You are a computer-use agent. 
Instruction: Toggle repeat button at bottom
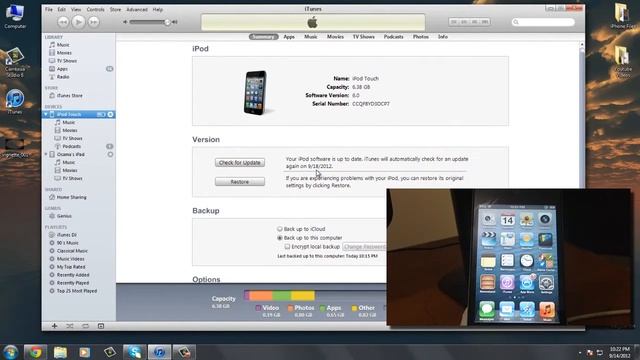(x=85, y=326)
